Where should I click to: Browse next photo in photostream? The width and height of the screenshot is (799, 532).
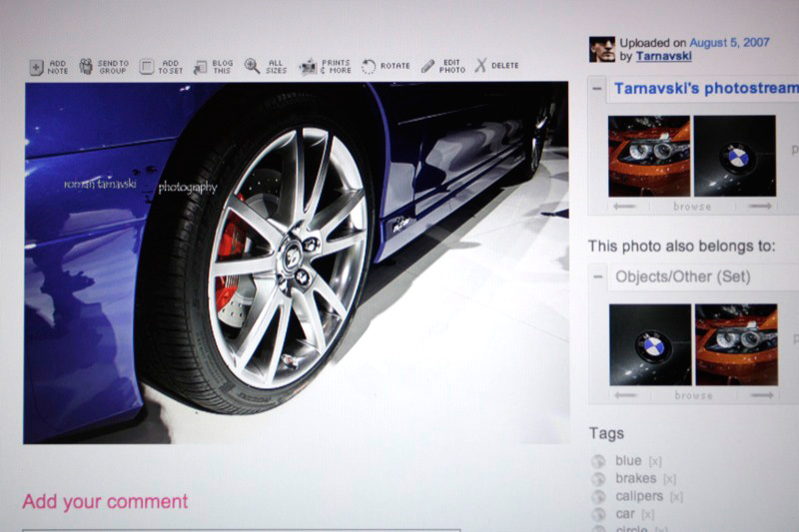tap(760, 207)
